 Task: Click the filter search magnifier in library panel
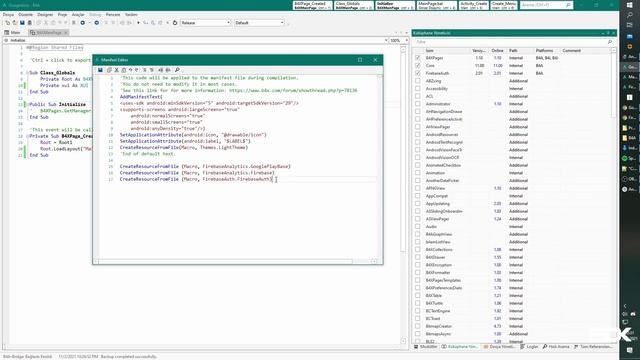tap(610, 42)
